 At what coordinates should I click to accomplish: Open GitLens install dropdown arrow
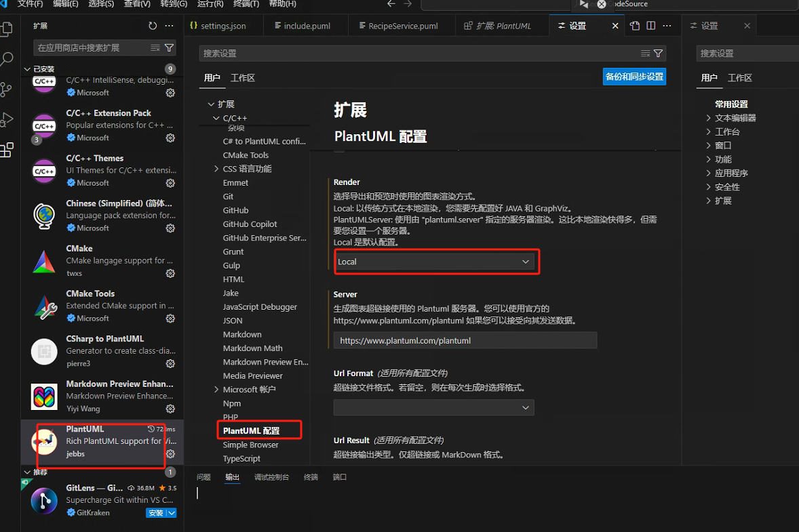[172, 512]
